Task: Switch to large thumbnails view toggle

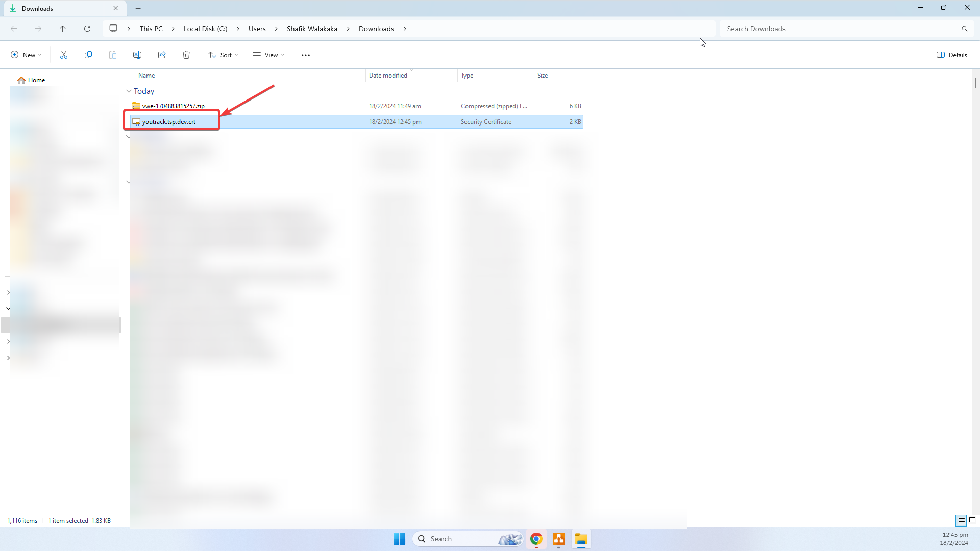Action: (972, 520)
